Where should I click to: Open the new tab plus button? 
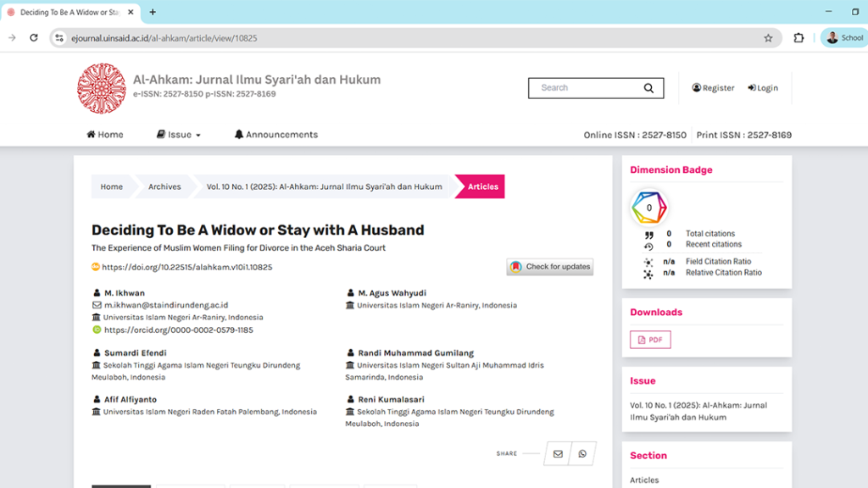(x=153, y=12)
